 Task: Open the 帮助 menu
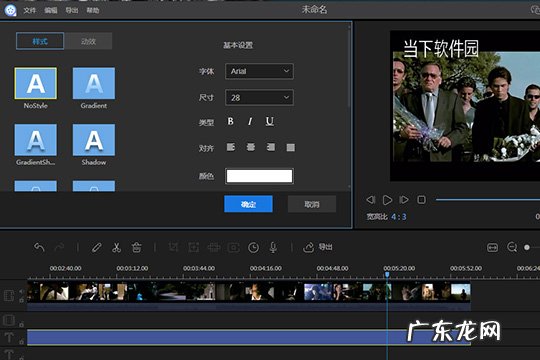[93, 10]
